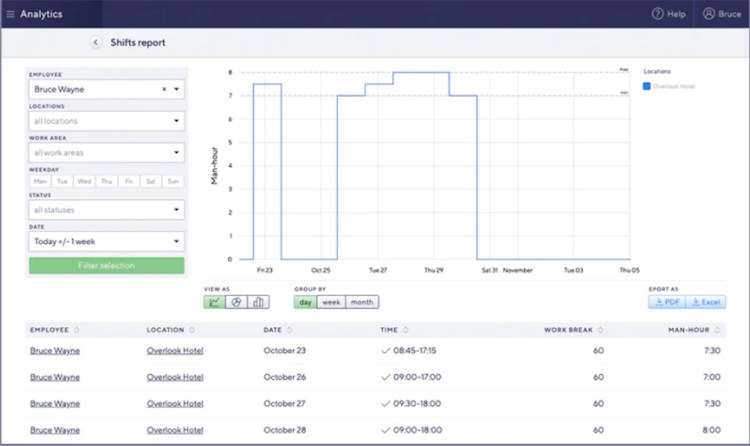This screenshot has height=446, width=750.
Task: Group the chart by week
Action: (331, 302)
